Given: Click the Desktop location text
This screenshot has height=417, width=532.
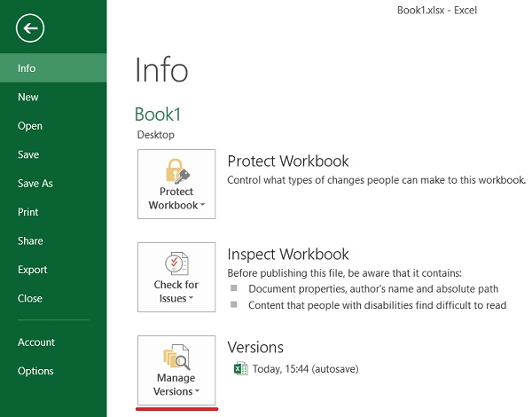Looking at the screenshot, I should point(156,135).
